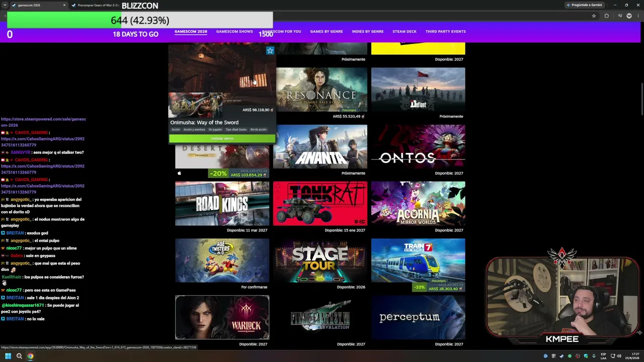Open the network icon in system tray
Image resolution: width=644 pixels, height=362 pixels.
[x=612, y=356]
